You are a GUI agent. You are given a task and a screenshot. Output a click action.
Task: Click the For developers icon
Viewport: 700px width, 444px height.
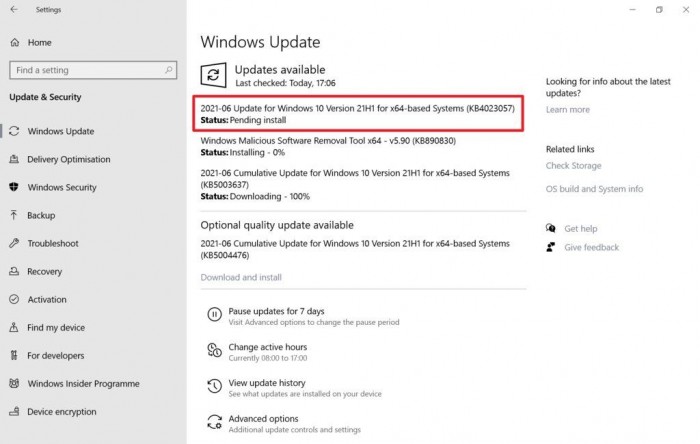[x=14, y=355]
